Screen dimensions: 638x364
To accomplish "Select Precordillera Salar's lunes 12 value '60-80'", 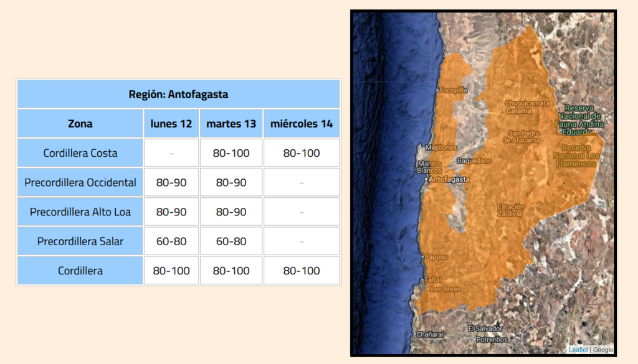I will point(171,241).
